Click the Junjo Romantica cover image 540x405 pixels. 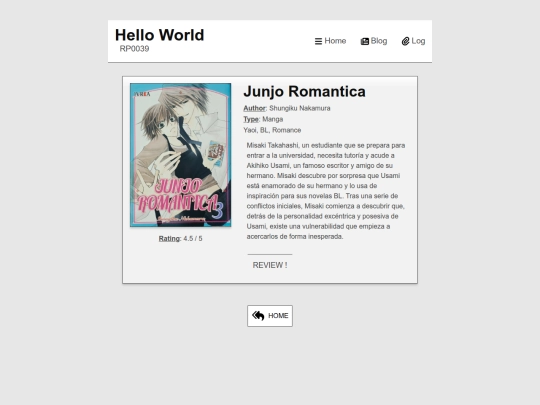coord(180,155)
